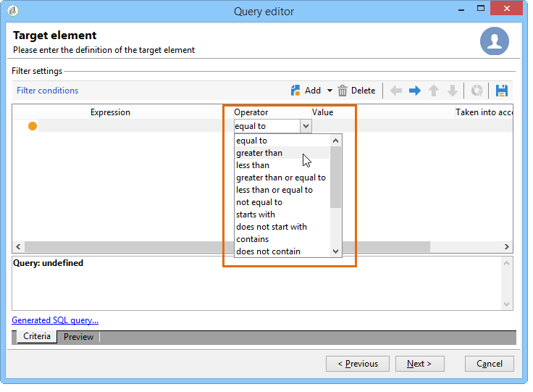Image resolution: width=533 pixels, height=392 pixels.
Task: Click the 'Query: undefined' text
Action: tap(48, 263)
